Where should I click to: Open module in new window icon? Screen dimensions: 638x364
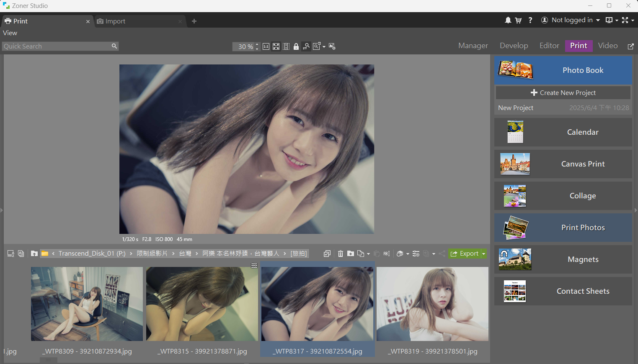coord(630,46)
